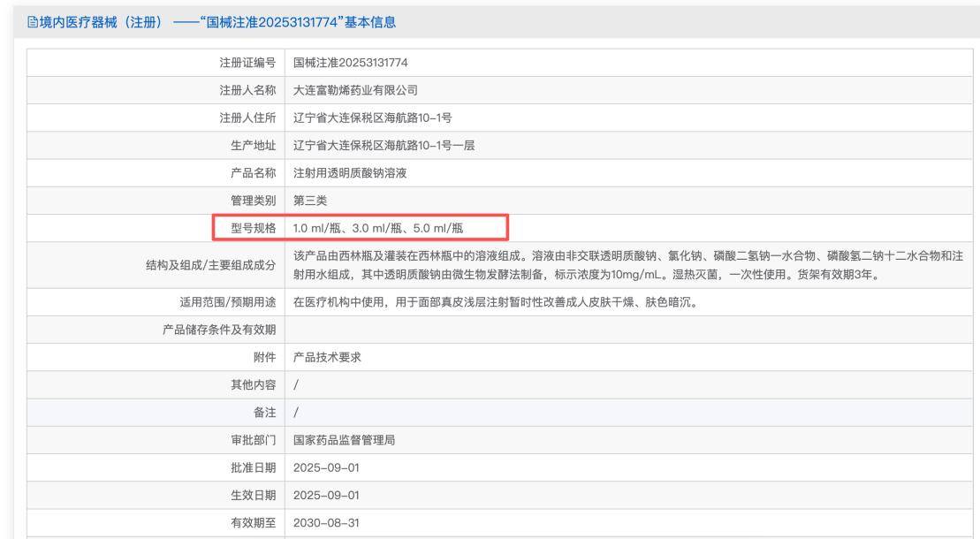Select the label 注册证编号
Image resolution: width=980 pixels, height=539 pixels.
(x=247, y=63)
